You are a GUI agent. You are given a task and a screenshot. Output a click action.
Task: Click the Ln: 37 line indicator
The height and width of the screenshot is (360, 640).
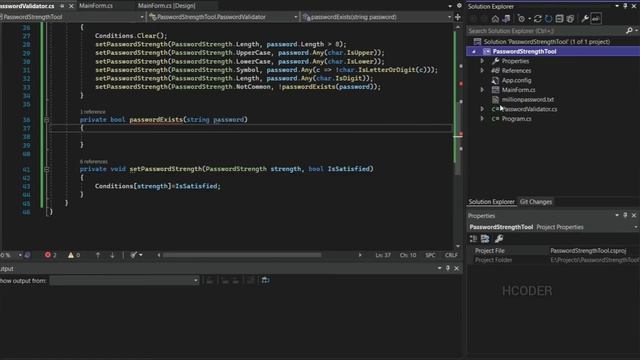point(383,255)
